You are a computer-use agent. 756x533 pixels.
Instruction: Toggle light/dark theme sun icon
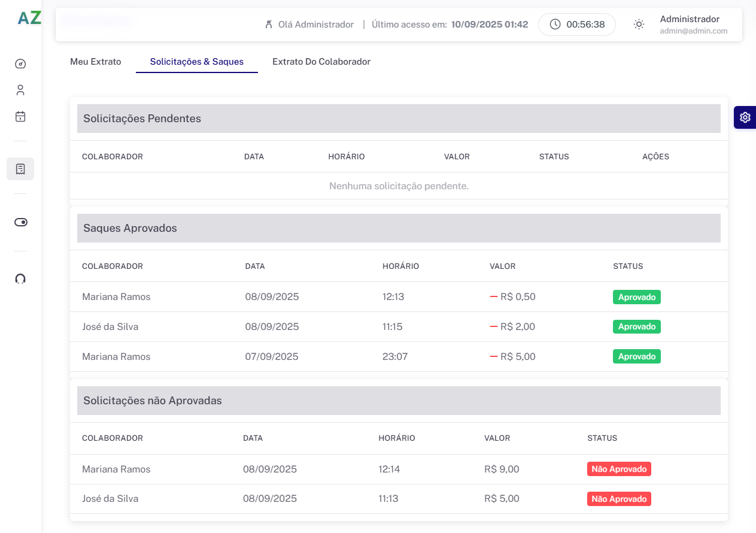639,25
